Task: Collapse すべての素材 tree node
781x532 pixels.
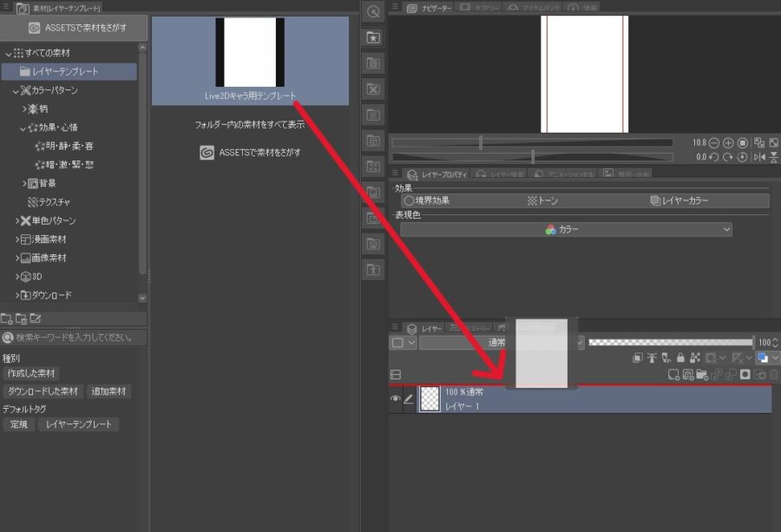Action: (9, 53)
